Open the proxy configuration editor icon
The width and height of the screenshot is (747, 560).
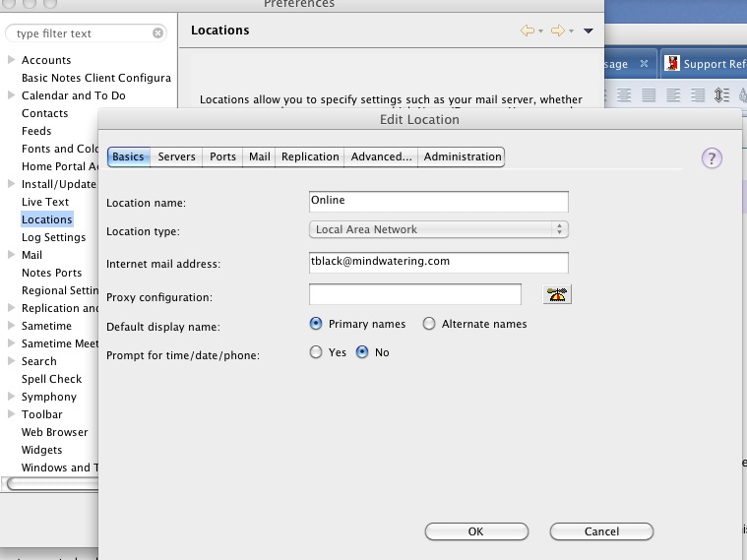pyautogui.click(x=558, y=294)
